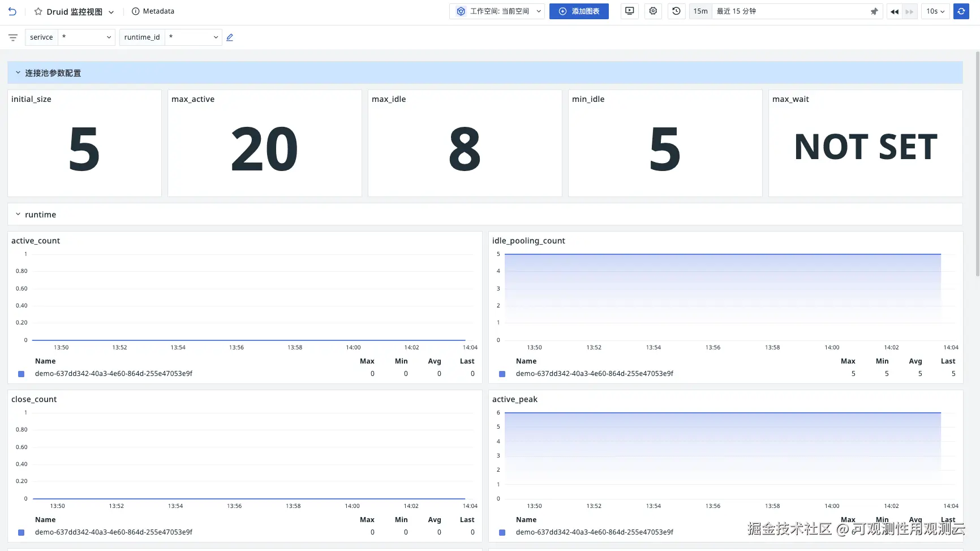Collapse the runtime group
This screenshot has height=551, width=980.
(18, 215)
